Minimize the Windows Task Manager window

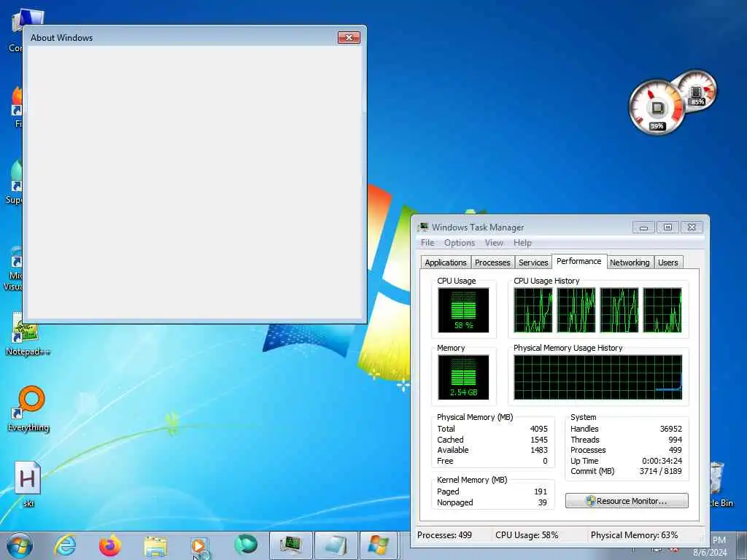(x=643, y=227)
